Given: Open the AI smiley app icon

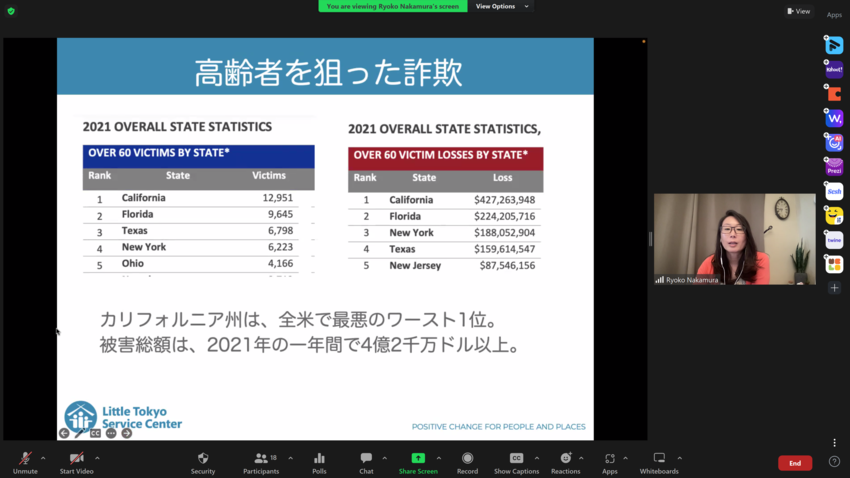Looking at the screenshot, I should (834, 143).
